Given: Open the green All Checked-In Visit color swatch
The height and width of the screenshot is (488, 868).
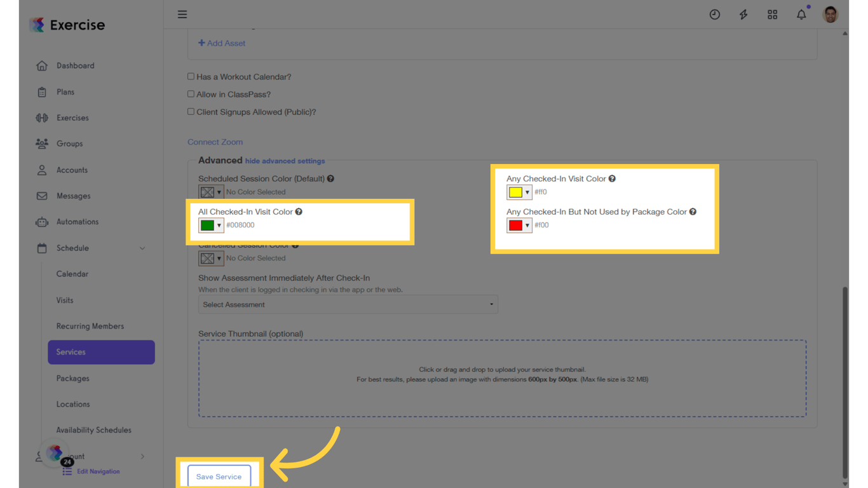Looking at the screenshot, I should (211, 225).
